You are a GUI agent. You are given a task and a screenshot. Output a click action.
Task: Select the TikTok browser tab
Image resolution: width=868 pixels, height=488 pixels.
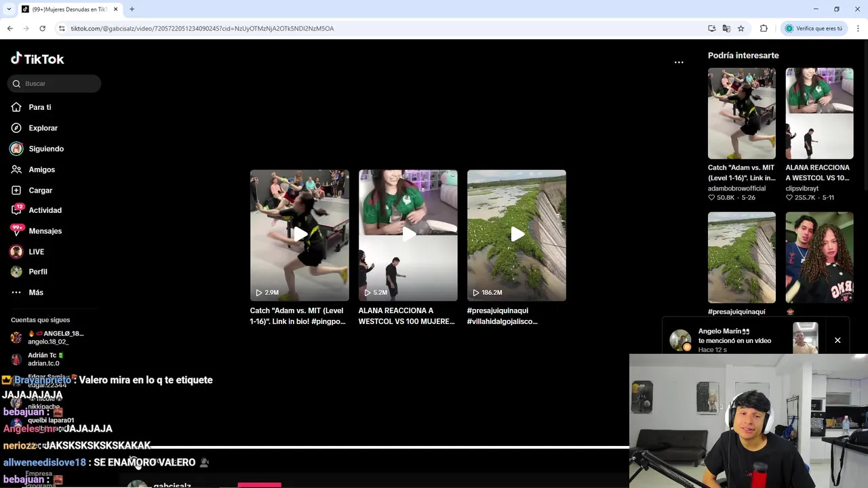68,9
